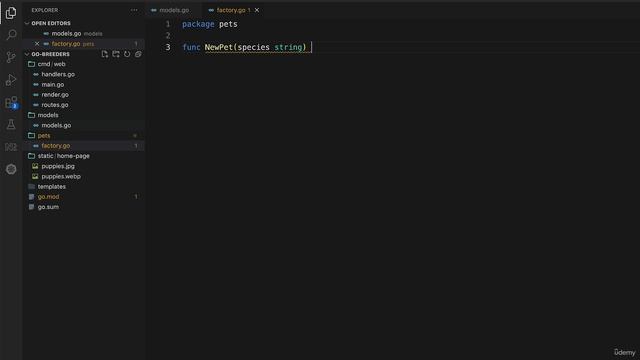Viewport: 640px width, 360px height.
Task: Collapse the GO-BREEDERS project section
Action: [50, 54]
